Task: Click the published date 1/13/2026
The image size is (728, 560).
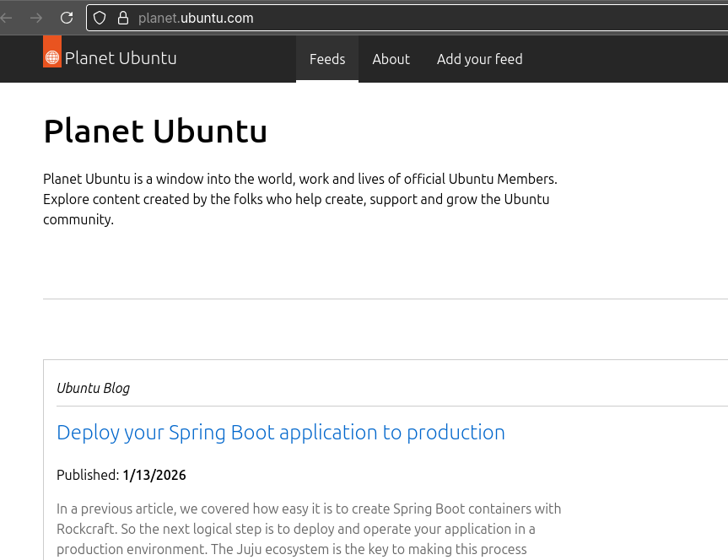Action: (154, 475)
